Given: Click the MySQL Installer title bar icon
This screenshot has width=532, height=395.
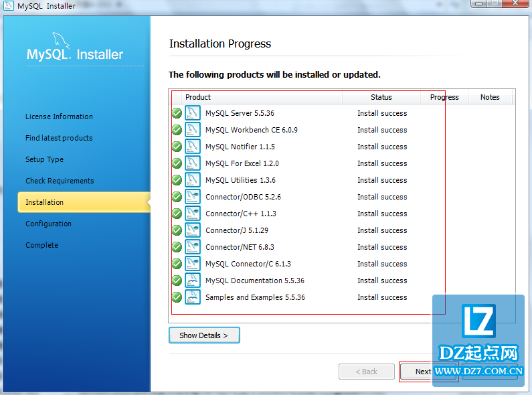Looking at the screenshot, I should click(8, 5).
